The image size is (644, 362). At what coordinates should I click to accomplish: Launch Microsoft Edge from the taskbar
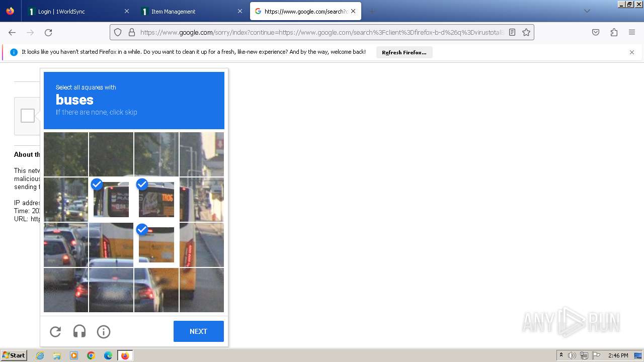[x=108, y=355]
